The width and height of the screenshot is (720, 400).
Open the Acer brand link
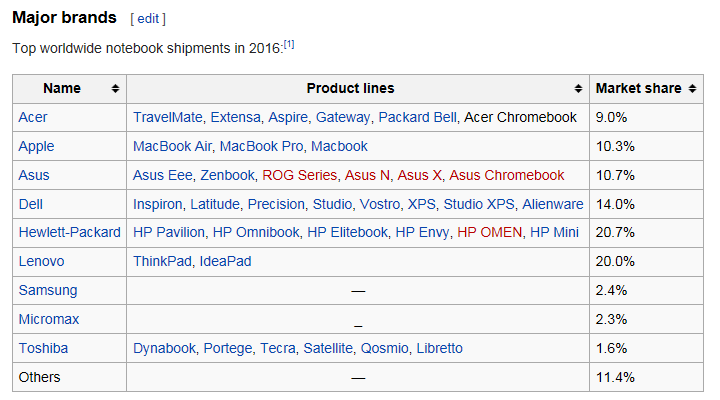pos(33,117)
